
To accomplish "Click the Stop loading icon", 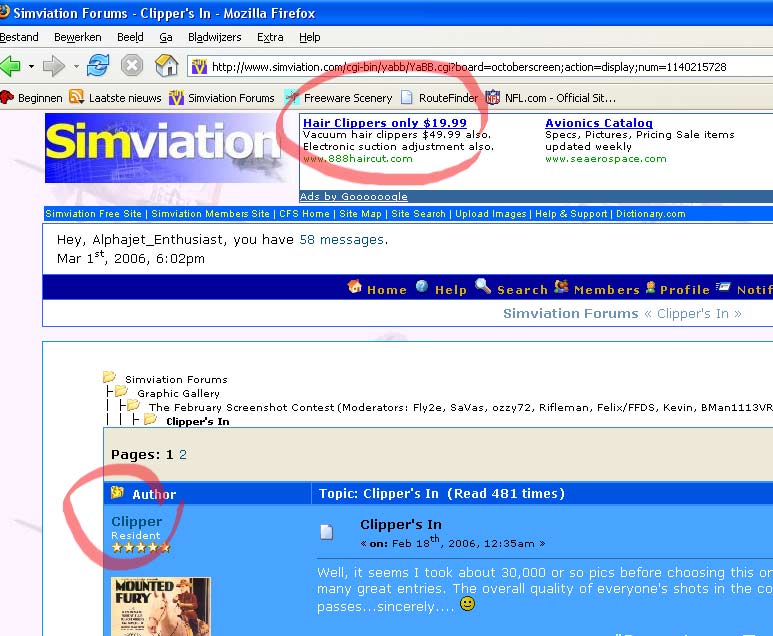I will (132, 67).
